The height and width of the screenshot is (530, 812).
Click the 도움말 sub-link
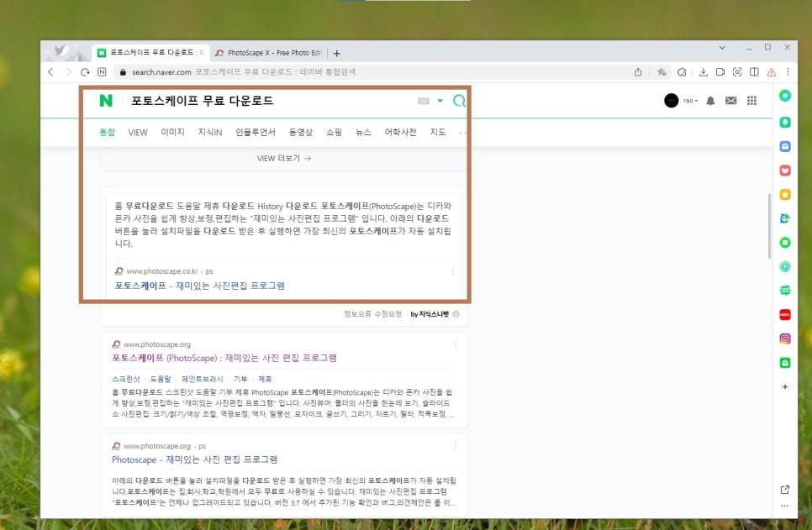[x=161, y=379]
